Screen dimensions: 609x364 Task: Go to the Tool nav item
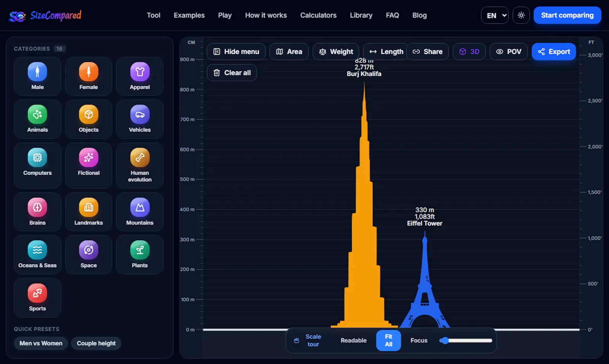point(153,15)
